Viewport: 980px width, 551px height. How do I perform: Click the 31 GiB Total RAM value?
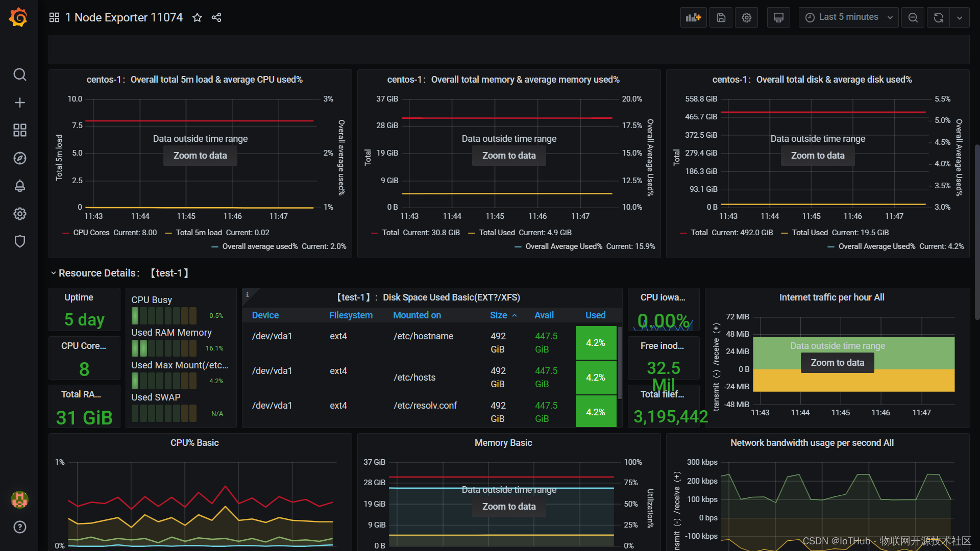pos(84,418)
